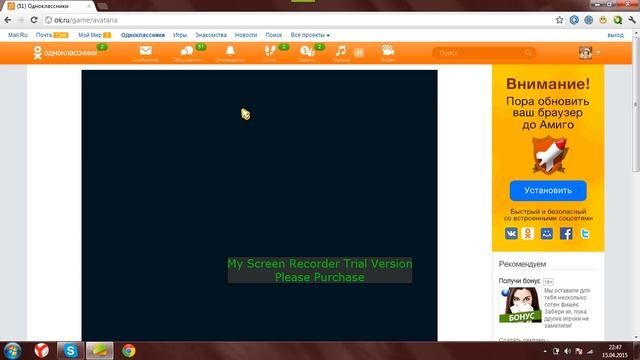
Task: Open the Video camera icon
Action: (x=387, y=51)
